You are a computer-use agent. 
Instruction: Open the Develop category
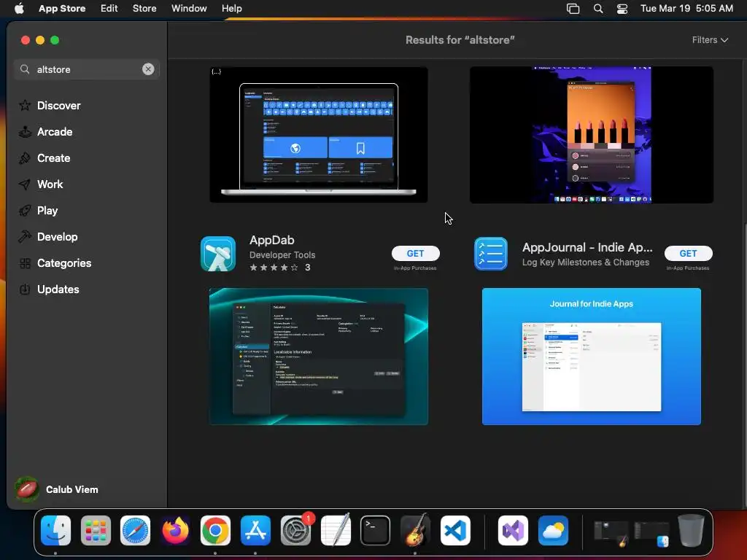(x=48, y=237)
